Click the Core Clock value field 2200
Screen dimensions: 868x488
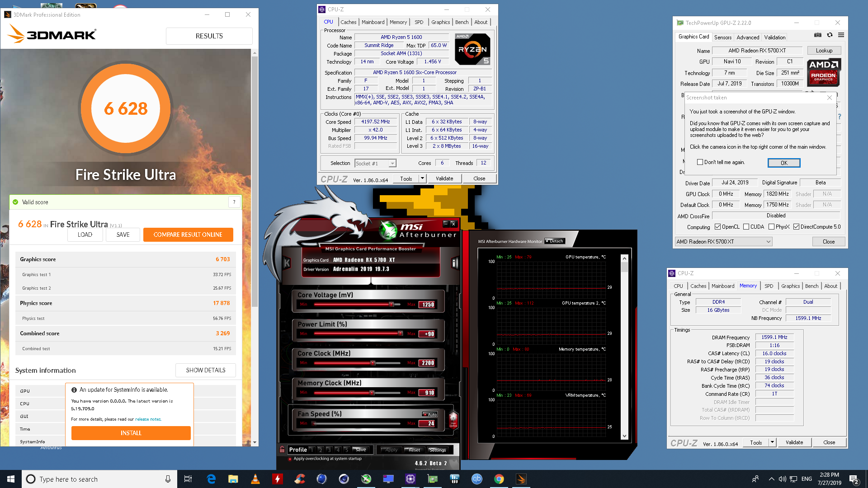[427, 363]
